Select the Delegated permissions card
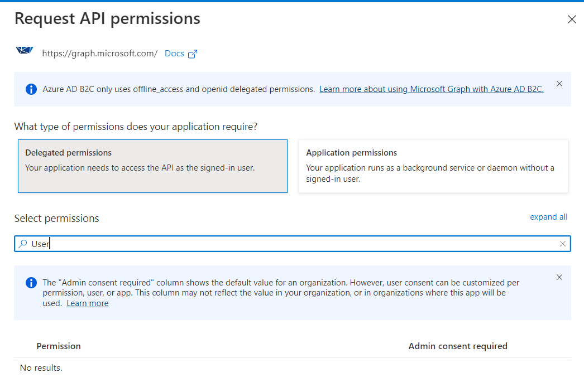The image size is (584, 392). coord(153,166)
